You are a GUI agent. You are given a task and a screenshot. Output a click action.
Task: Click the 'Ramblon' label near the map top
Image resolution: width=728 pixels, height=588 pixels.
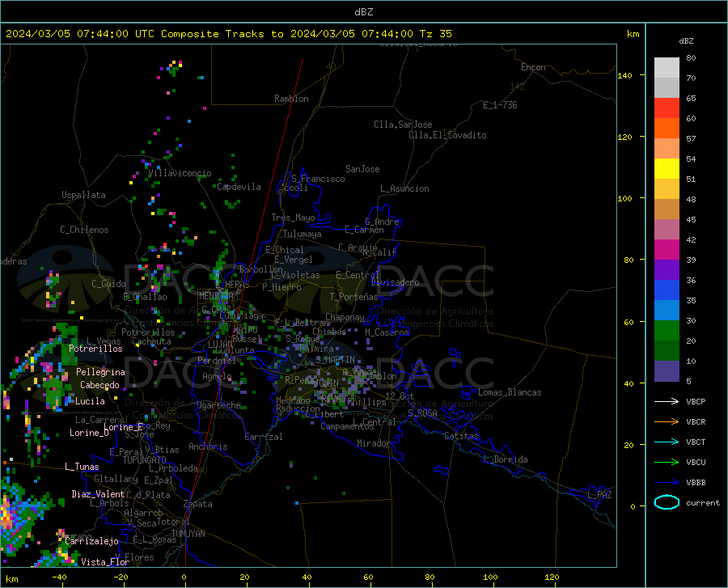coord(291,99)
